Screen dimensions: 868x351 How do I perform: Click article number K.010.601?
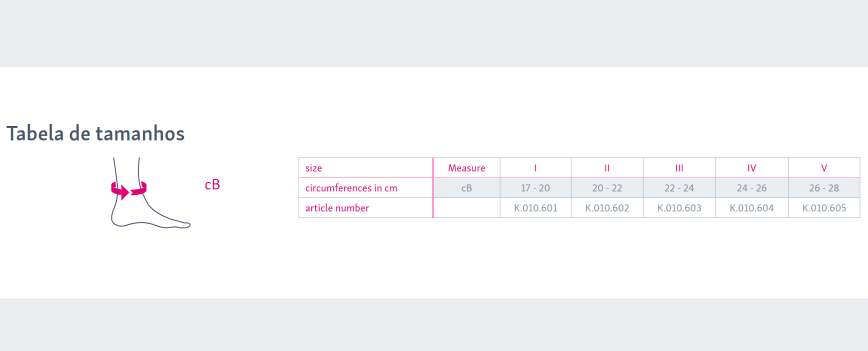pos(536,208)
